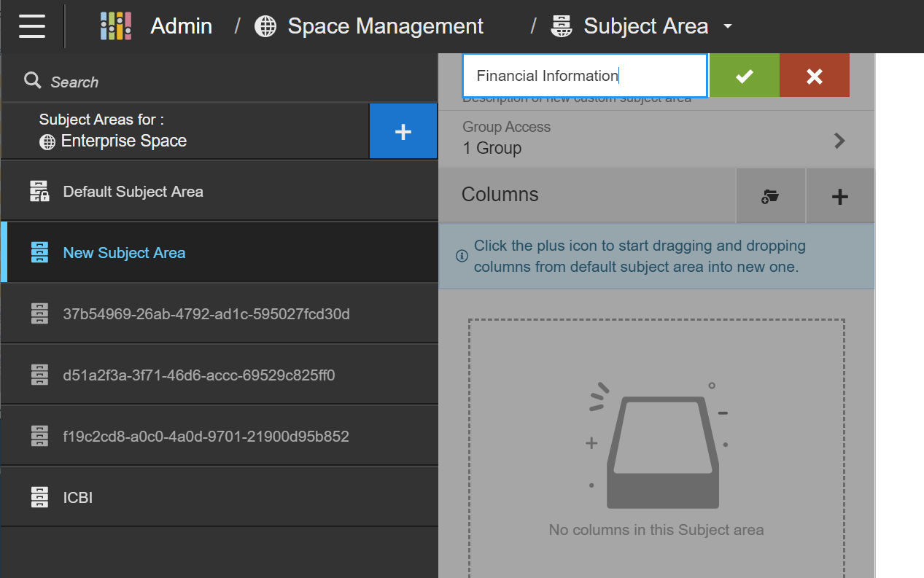Image resolution: width=924 pixels, height=578 pixels.
Task: Expand Group Access with chevron arrow
Action: coord(839,141)
